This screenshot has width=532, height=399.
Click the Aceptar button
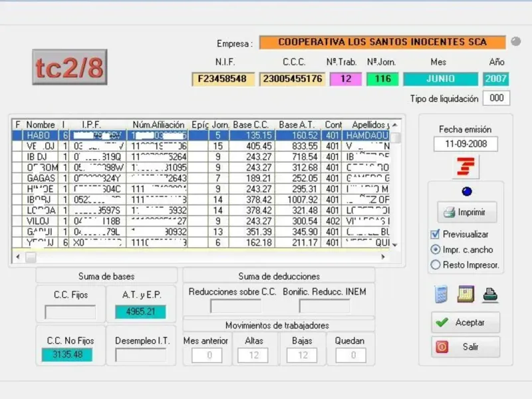tap(465, 323)
